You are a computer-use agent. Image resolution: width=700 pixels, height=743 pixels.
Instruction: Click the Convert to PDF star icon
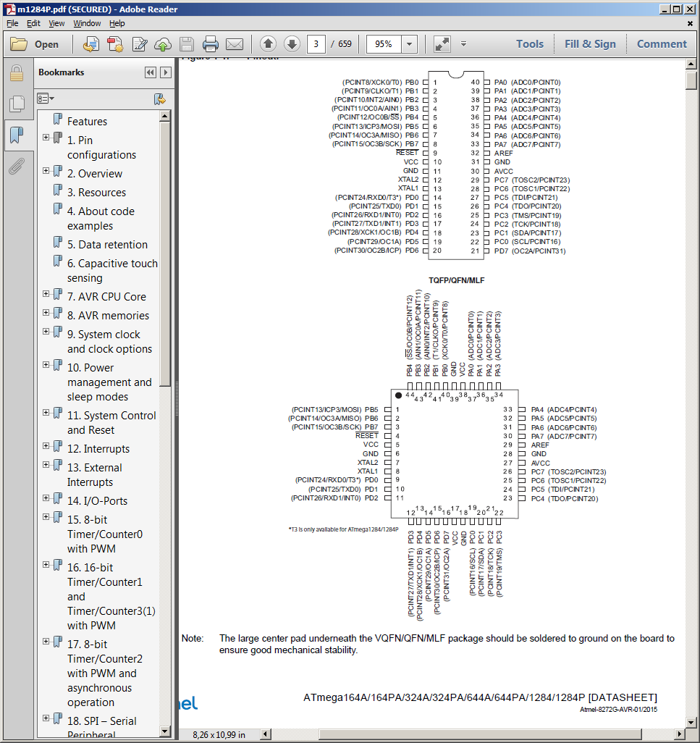click(115, 44)
